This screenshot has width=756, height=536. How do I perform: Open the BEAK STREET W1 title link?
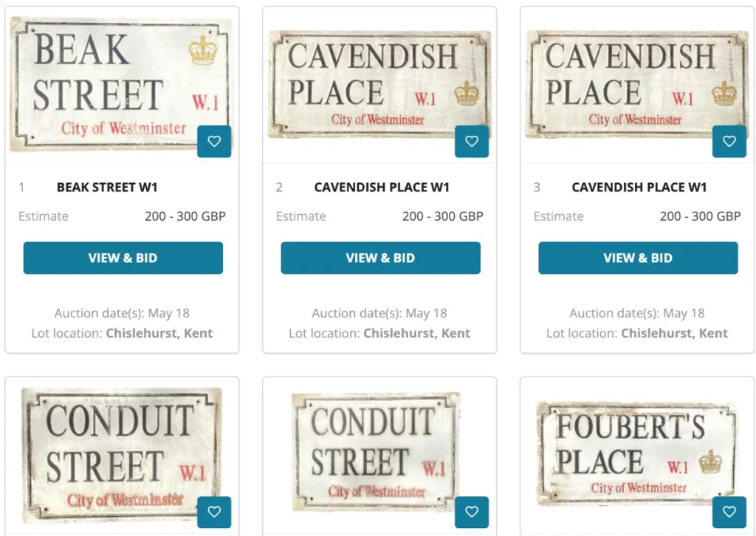pos(107,188)
